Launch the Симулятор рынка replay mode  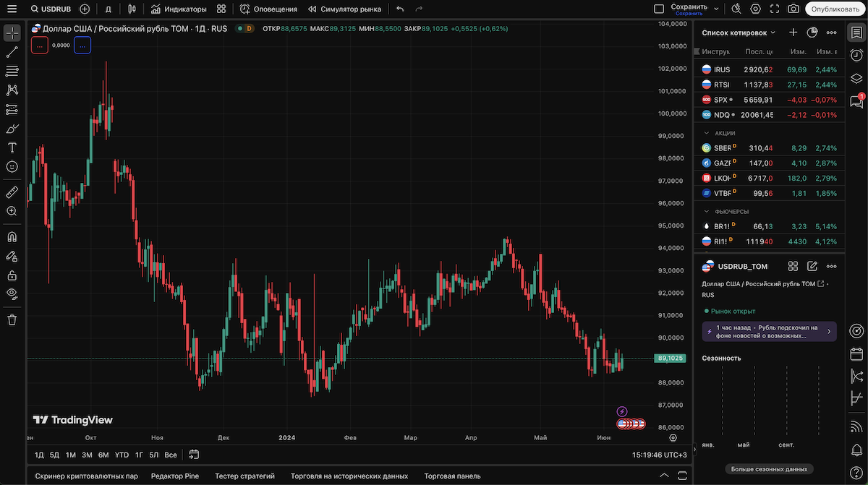tap(344, 9)
